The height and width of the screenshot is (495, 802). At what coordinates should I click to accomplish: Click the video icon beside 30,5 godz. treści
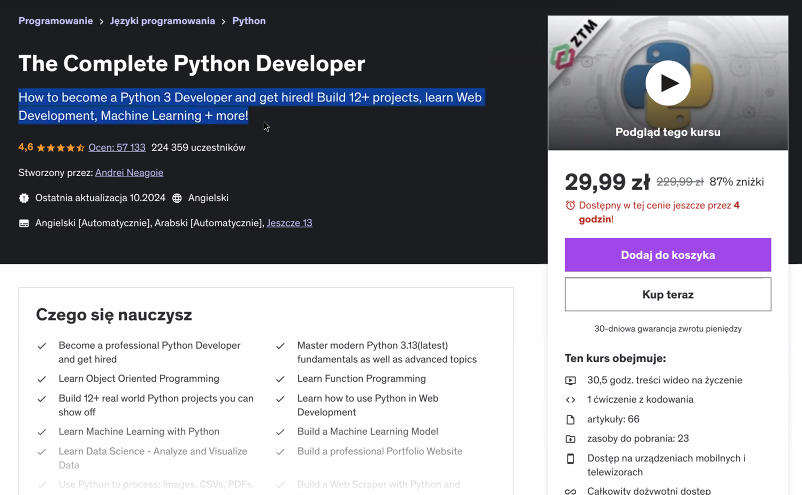tap(570, 380)
